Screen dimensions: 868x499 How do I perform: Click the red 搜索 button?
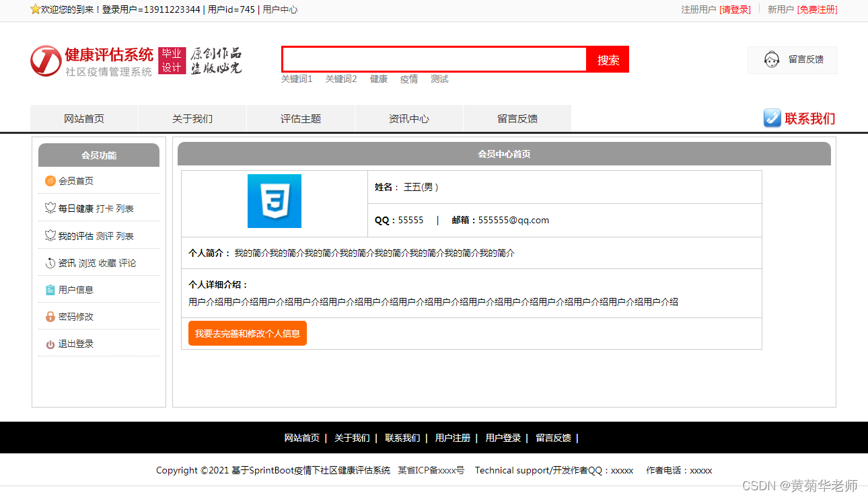608,60
